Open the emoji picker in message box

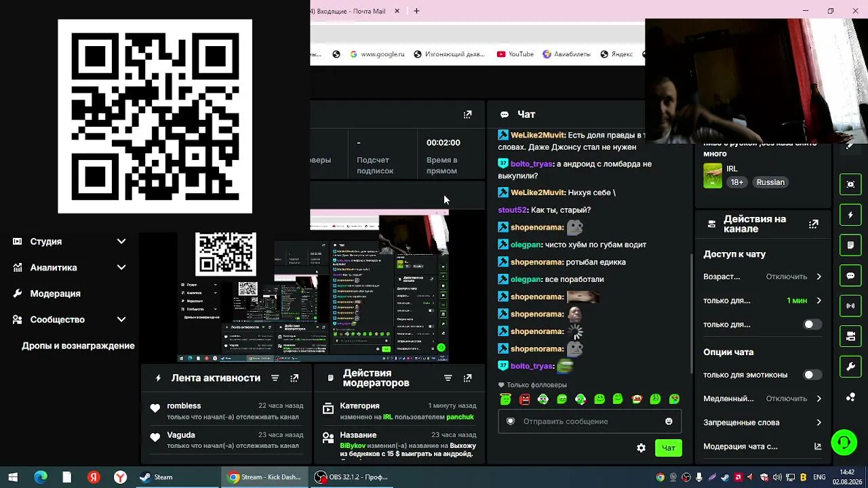pos(669,422)
